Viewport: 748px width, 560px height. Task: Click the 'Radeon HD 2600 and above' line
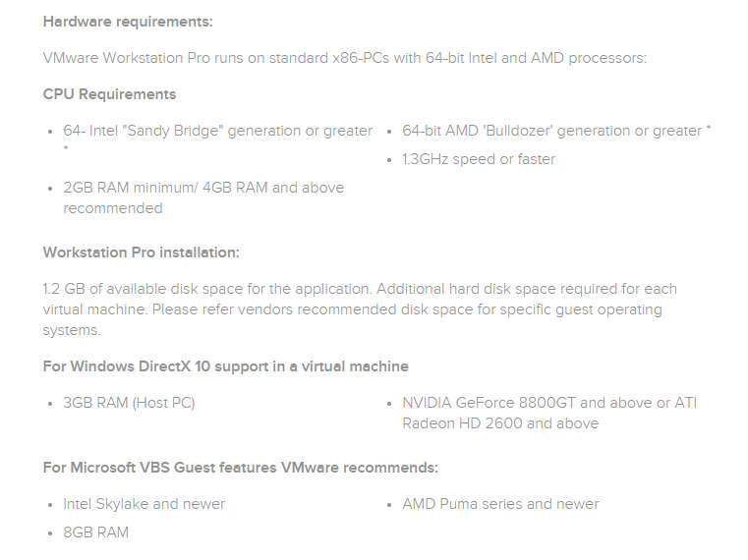[500, 423]
